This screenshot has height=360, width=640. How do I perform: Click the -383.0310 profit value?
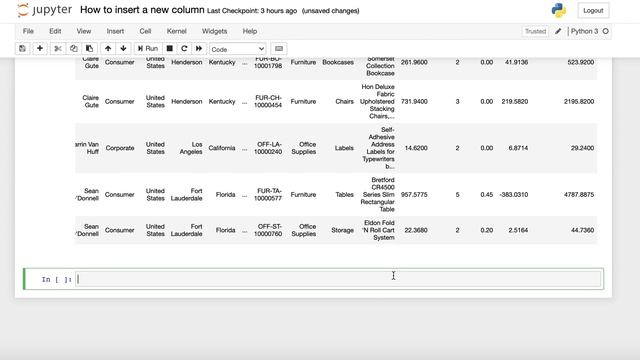click(x=513, y=194)
